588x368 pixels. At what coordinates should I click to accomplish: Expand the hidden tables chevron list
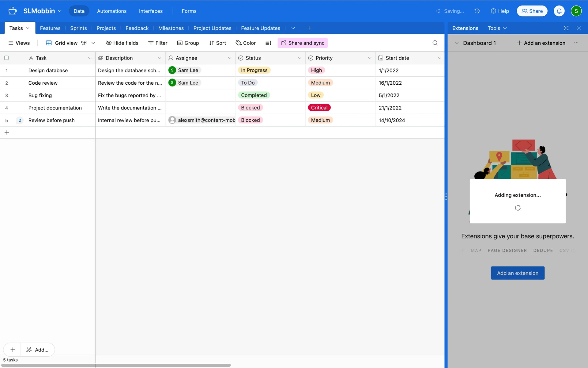[293, 28]
